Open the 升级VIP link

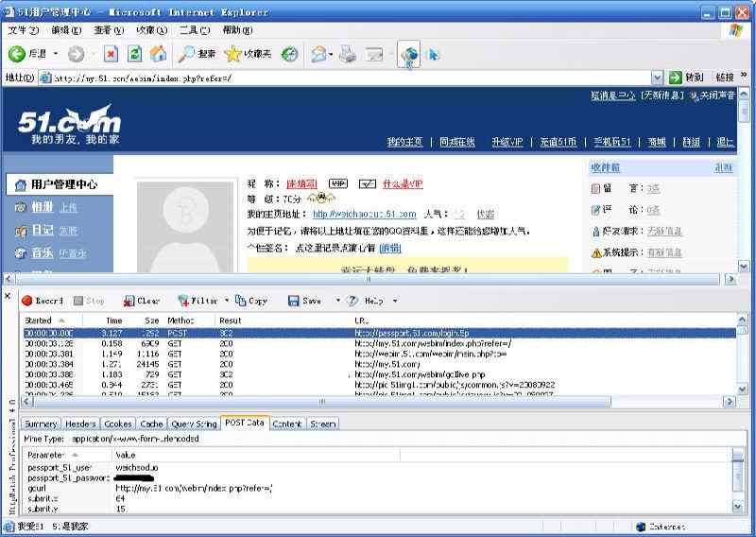(507, 142)
